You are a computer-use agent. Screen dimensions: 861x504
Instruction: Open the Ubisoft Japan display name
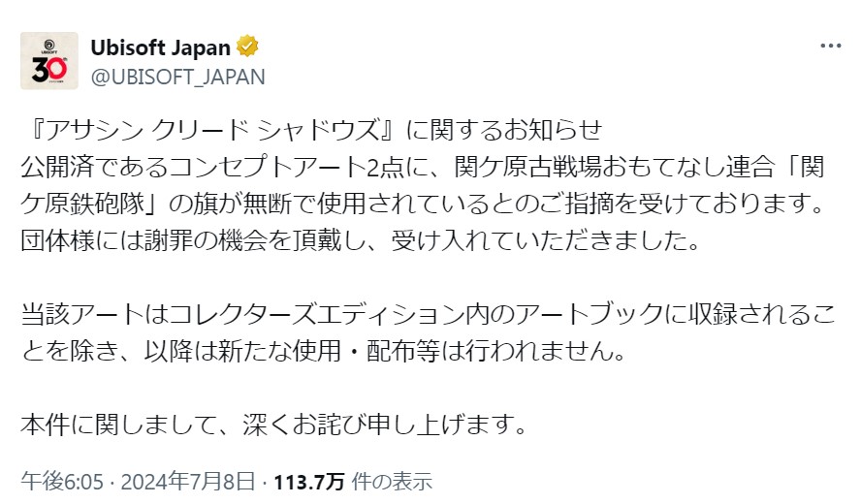[160, 47]
